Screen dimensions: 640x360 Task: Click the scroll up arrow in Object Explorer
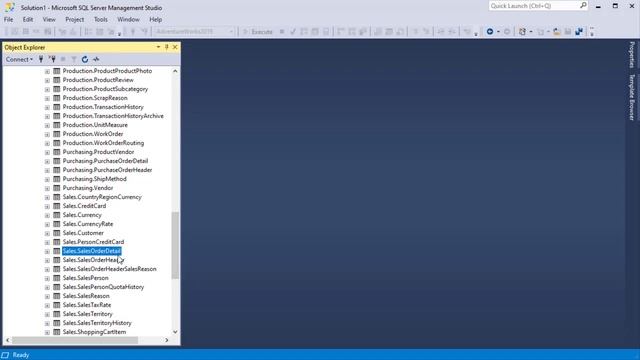coord(175,71)
